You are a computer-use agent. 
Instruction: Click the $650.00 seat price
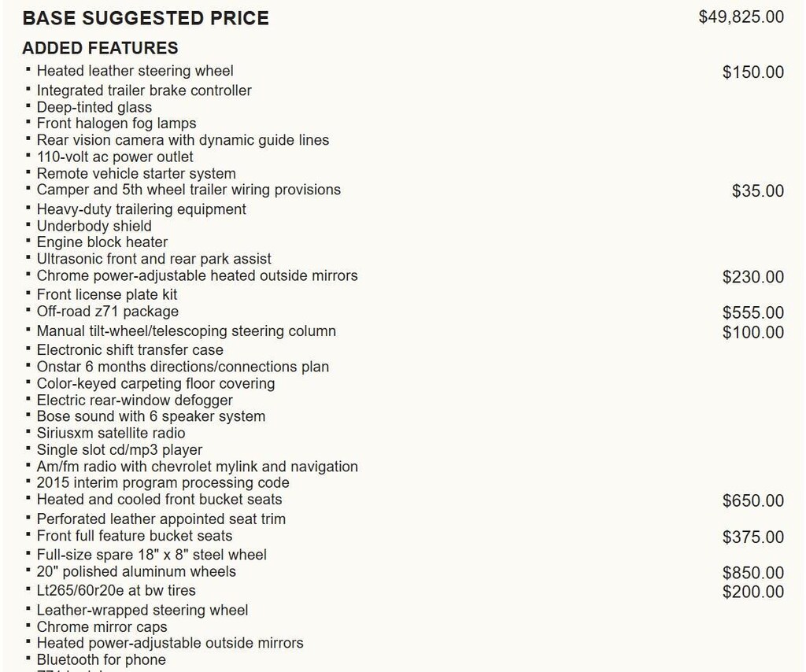(752, 500)
